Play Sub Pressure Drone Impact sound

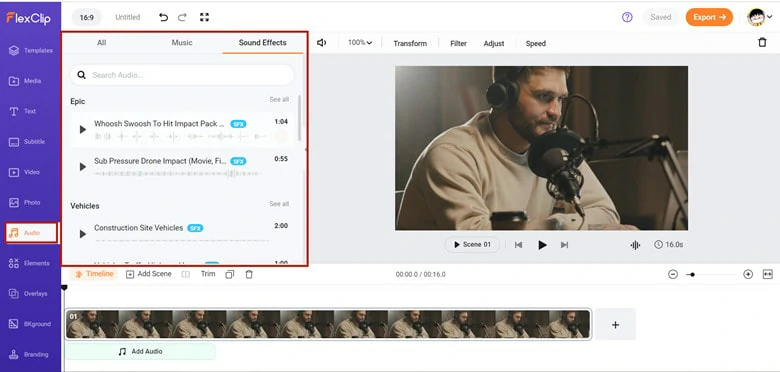pos(83,167)
